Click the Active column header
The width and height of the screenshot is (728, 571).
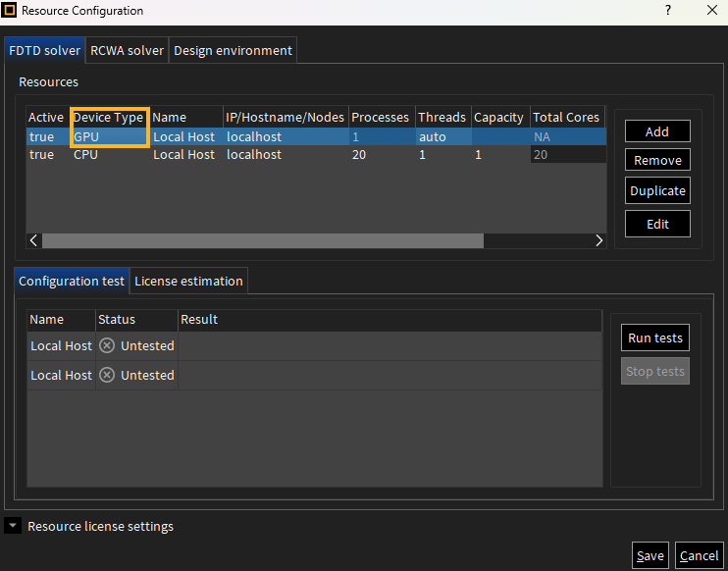(46, 117)
